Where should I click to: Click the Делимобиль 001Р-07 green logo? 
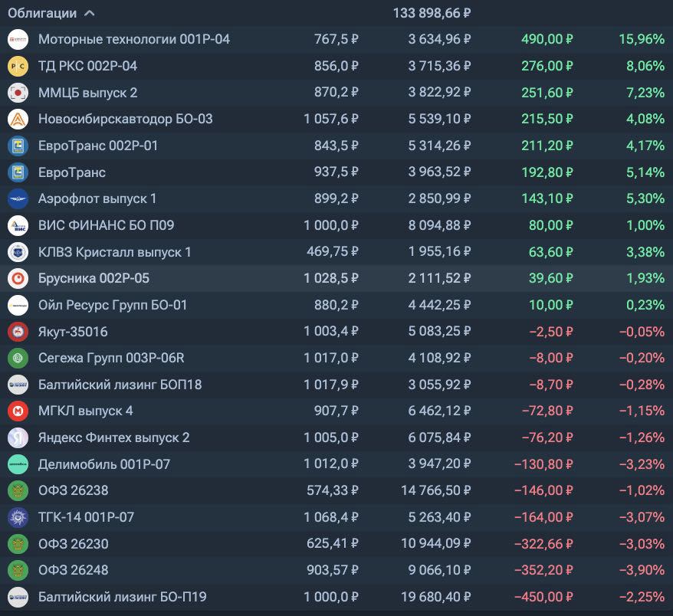[18, 464]
